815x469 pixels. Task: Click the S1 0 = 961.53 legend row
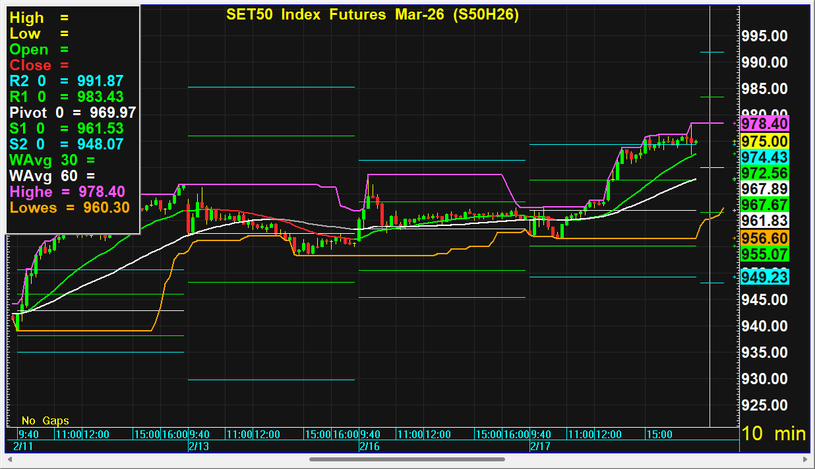(67, 128)
